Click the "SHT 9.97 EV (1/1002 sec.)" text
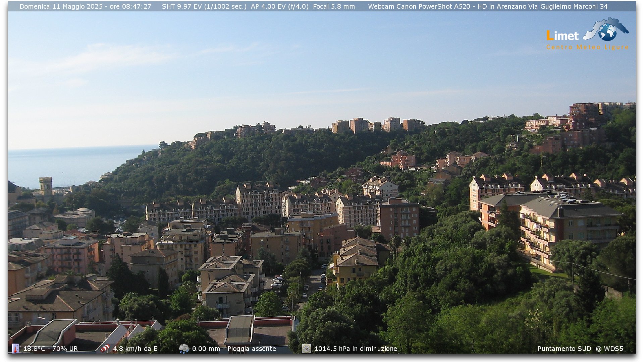The width and height of the screenshot is (644, 362). click(x=204, y=6)
